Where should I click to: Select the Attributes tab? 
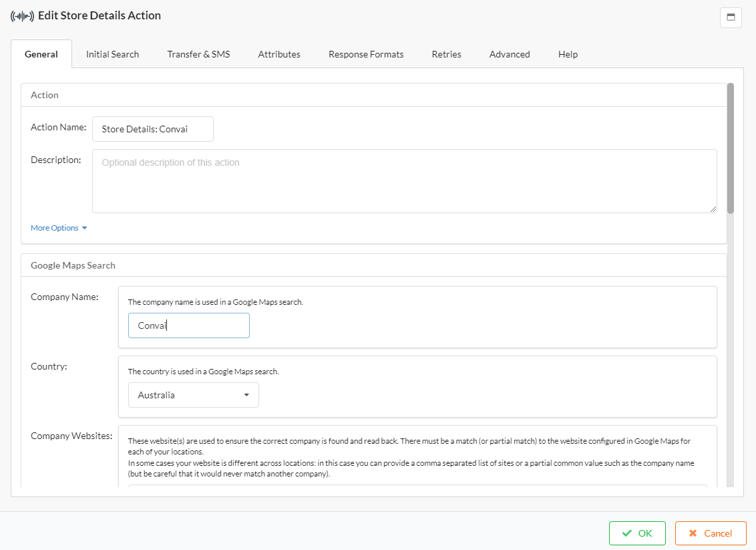(279, 54)
